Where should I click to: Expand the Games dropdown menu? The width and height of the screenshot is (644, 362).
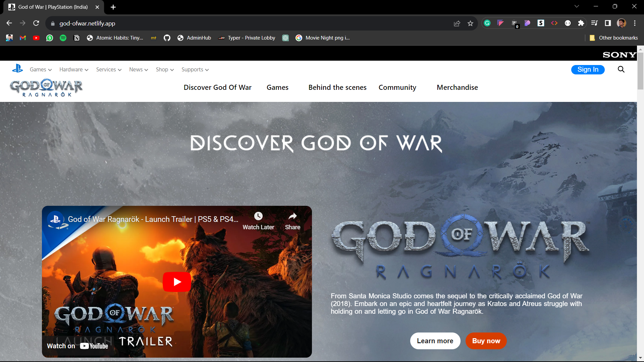tap(41, 70)
